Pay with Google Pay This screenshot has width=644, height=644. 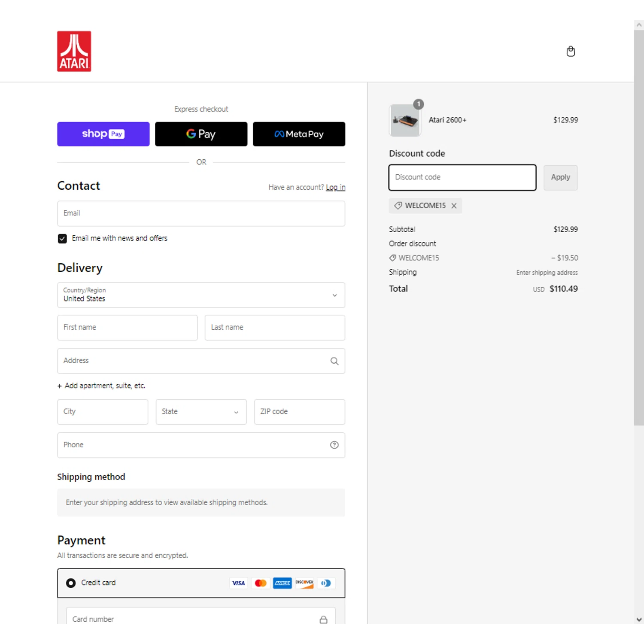pos(201,134)
